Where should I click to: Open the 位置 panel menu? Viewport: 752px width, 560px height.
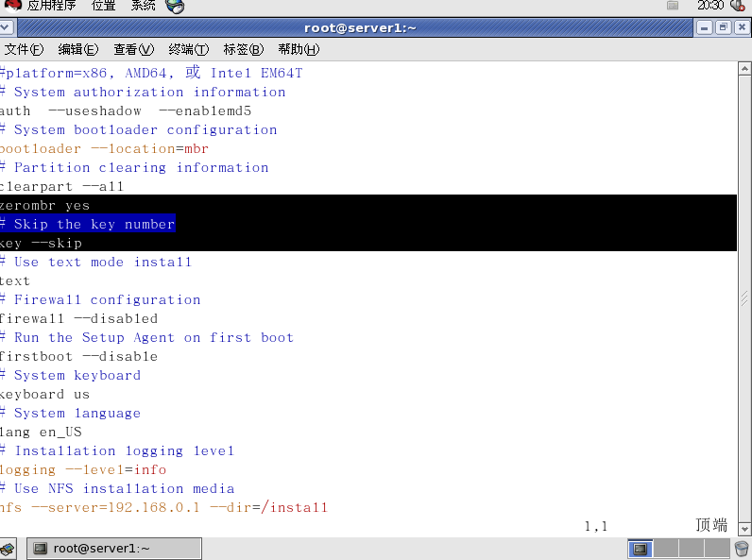(104, 6)
